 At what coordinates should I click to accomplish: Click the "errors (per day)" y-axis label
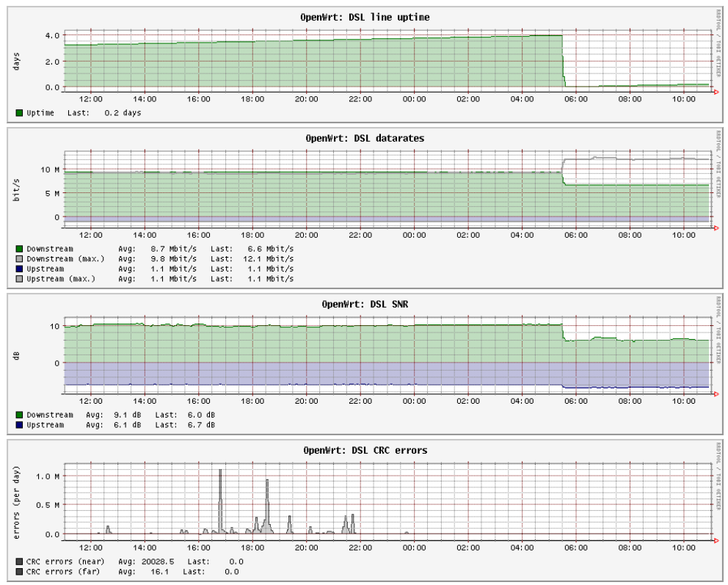click(x=16, y=503)
